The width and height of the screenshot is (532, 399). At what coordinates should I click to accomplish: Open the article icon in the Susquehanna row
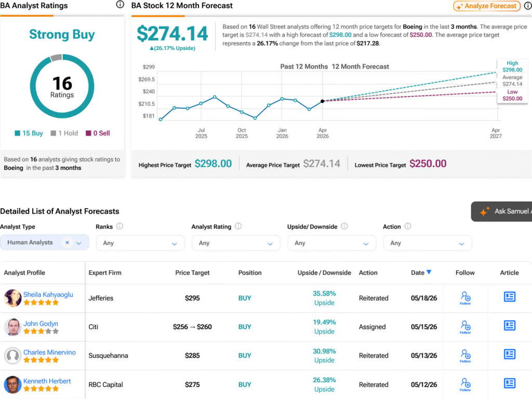509,354
